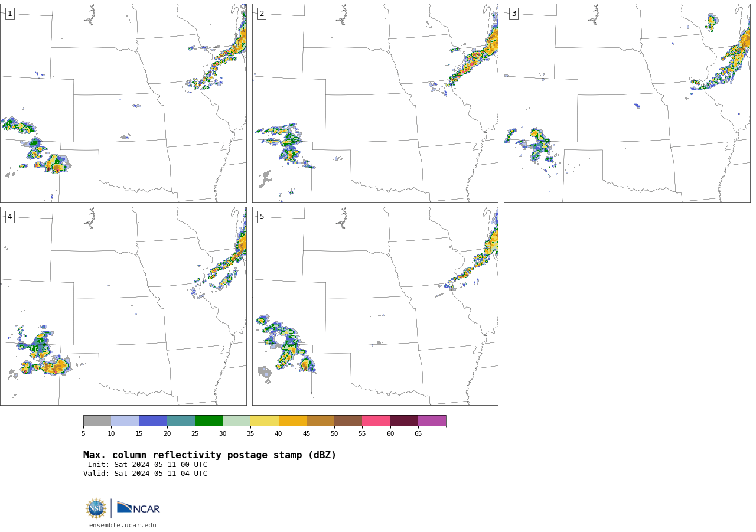The image size is (756, 532).
Task: Click the Valid: Sat 2024-05-11 04 UTC text
Action: [x=145, y=474]
